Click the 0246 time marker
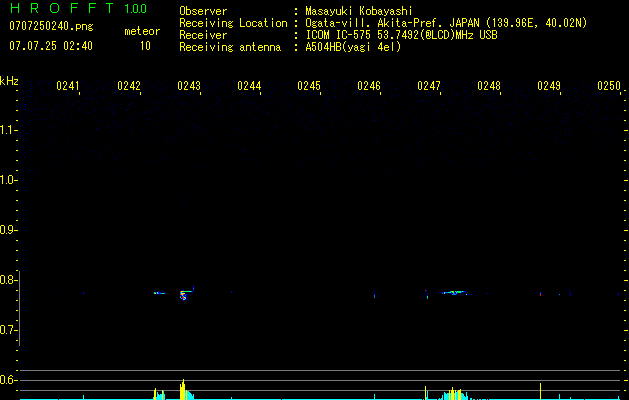The width and height of the screenshot is (629, 400). (369, 86)
